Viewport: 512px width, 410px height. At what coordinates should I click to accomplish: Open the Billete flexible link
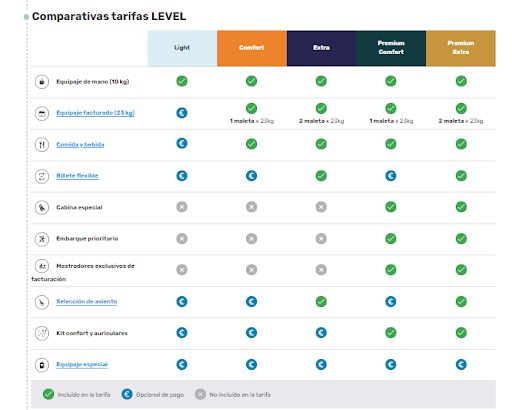(77, 175)
